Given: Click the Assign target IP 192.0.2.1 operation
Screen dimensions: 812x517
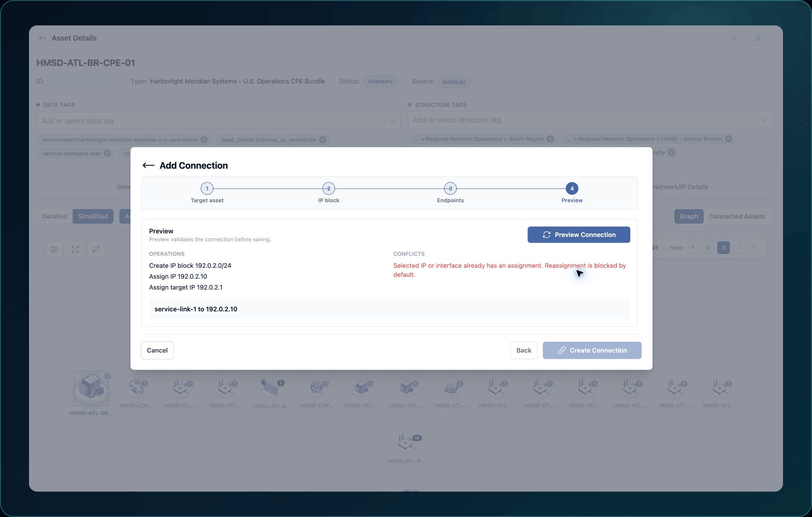Looking at the screenshot, I should pyautogui.click(x=186, y=287).
